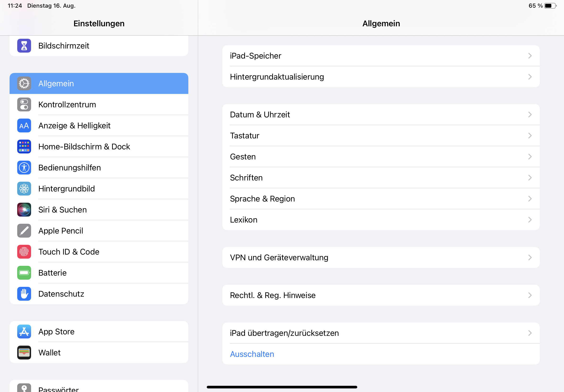Tap the home indicator bar

click(x=282, y=387)
